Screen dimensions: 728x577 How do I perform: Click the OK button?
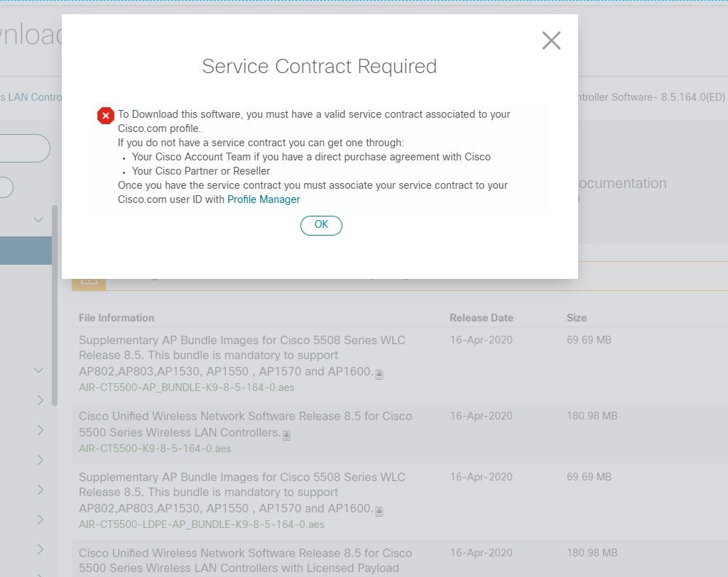click(321, 225)
